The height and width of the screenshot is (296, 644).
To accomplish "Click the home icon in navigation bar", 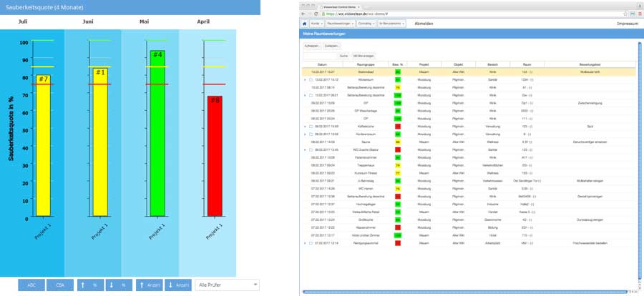I will pos(303,24).
